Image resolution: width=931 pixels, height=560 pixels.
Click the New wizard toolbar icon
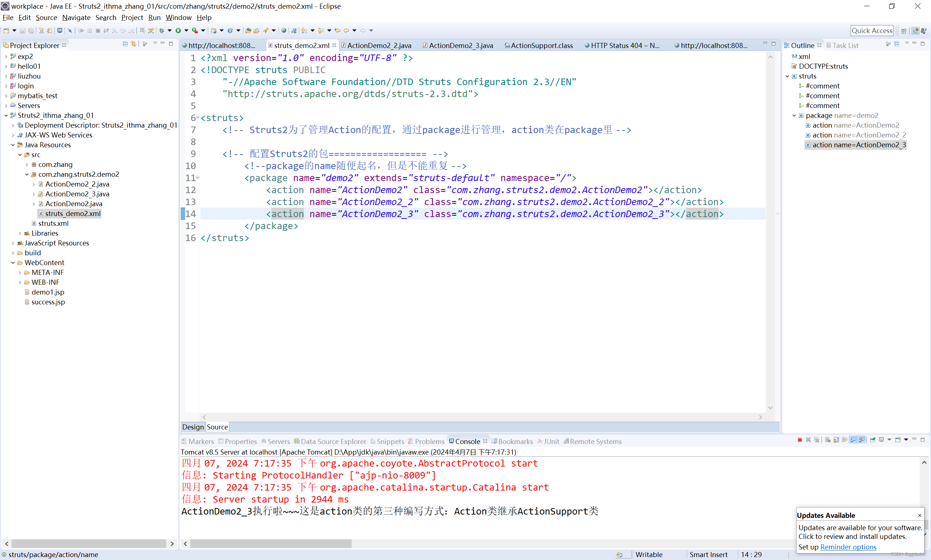coord(6,31)
